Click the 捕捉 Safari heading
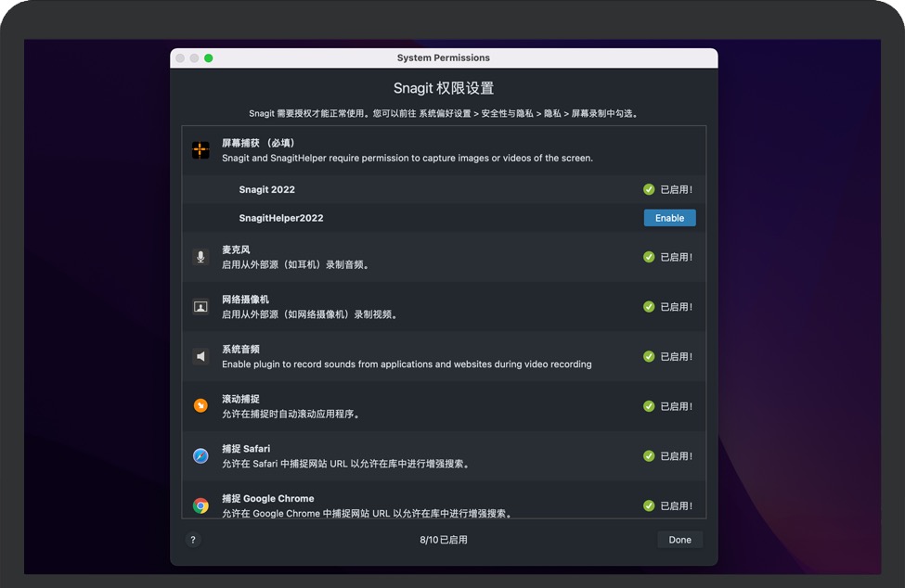This screenshot has width=905, height=588. [246, 449]
